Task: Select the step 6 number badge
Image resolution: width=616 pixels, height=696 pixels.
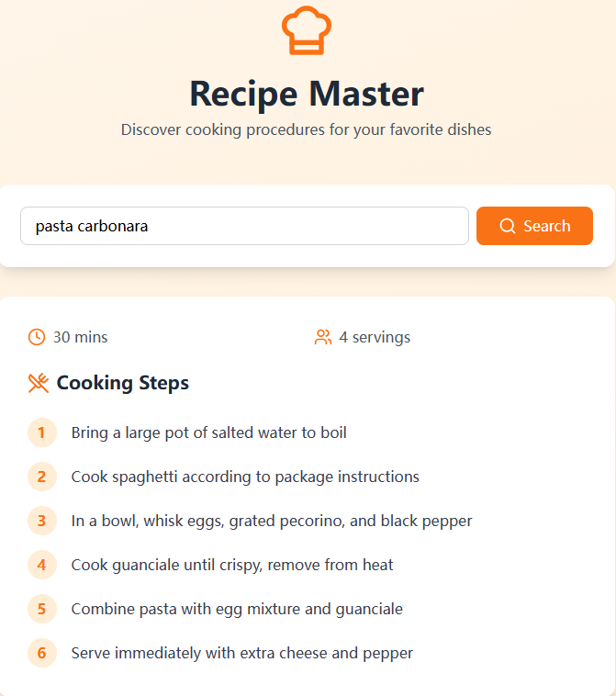Action: (x=41, y=653)
